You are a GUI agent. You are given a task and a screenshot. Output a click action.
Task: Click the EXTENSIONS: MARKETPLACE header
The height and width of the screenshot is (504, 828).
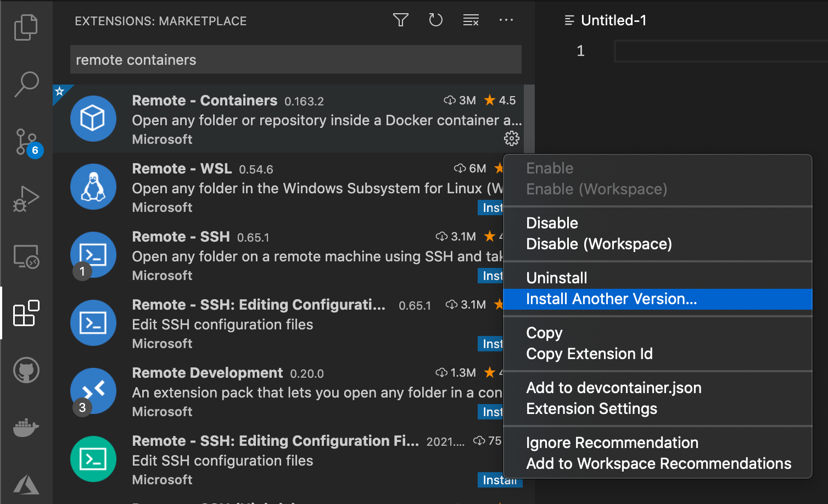(x=161, y=21)
